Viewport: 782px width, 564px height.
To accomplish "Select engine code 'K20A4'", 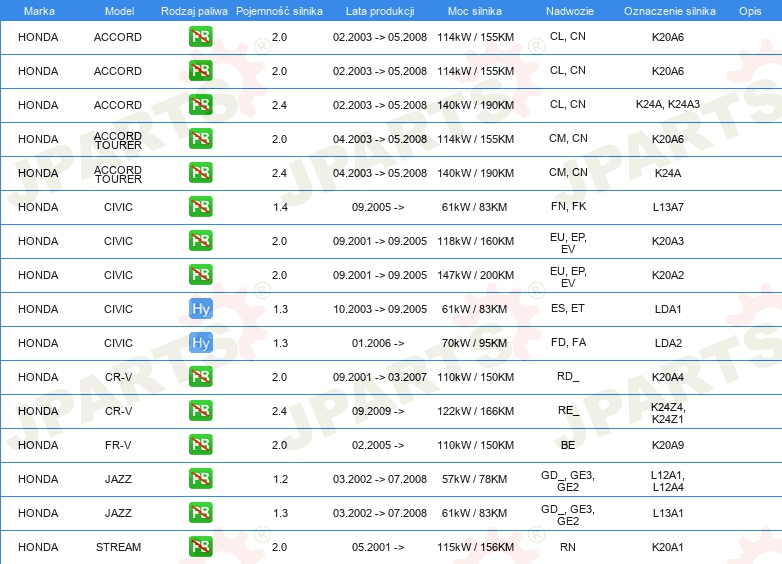I will [668, 377].
